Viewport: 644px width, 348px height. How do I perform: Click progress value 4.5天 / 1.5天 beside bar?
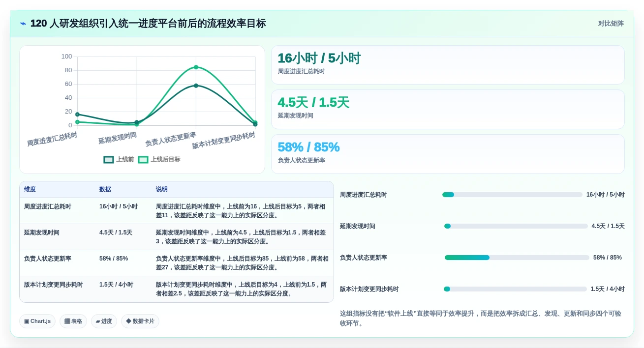click(608, 226)
